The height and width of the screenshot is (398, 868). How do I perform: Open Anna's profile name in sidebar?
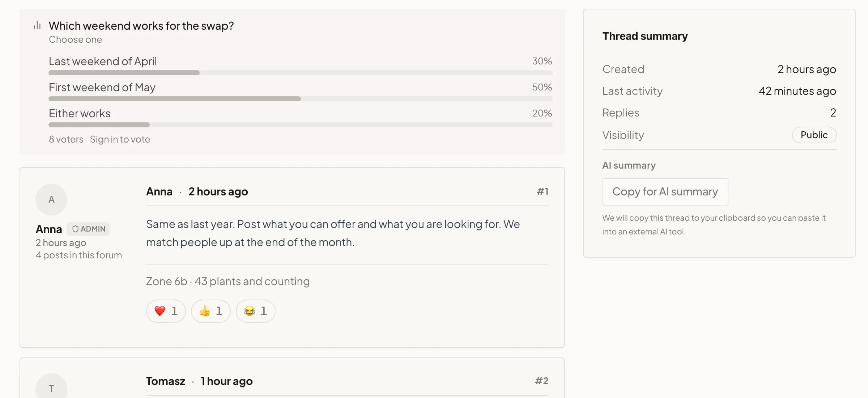click(x=49, y=229)
